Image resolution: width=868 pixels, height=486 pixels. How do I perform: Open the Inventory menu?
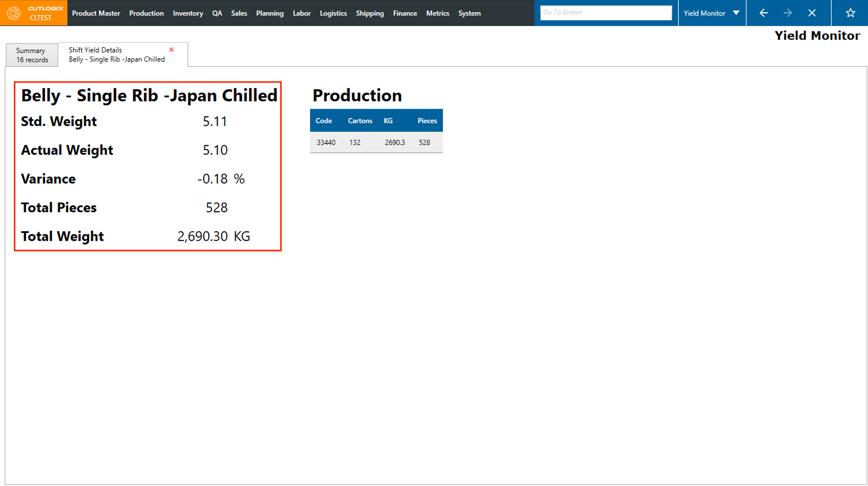click(x=188, y=13)
